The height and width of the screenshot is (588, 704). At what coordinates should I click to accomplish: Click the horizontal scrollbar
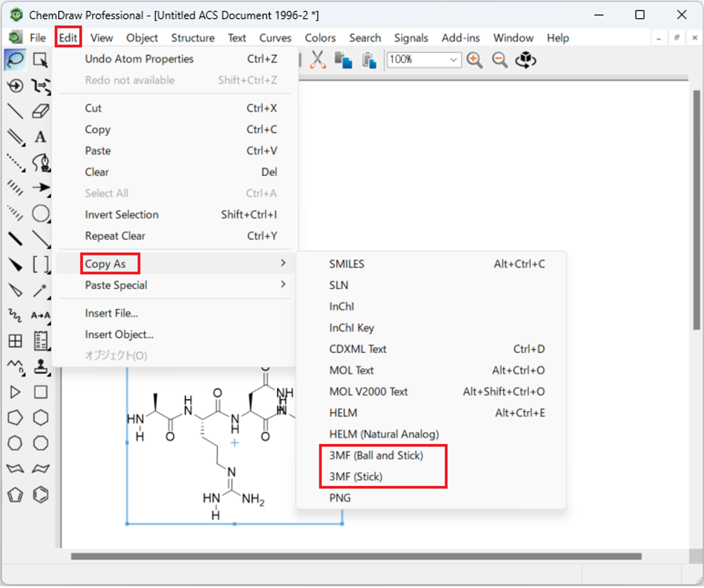[356, 556]
